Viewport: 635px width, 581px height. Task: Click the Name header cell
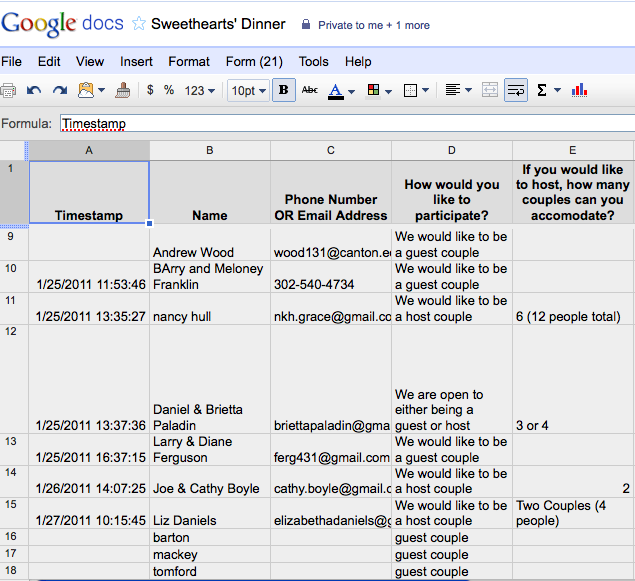210,192
